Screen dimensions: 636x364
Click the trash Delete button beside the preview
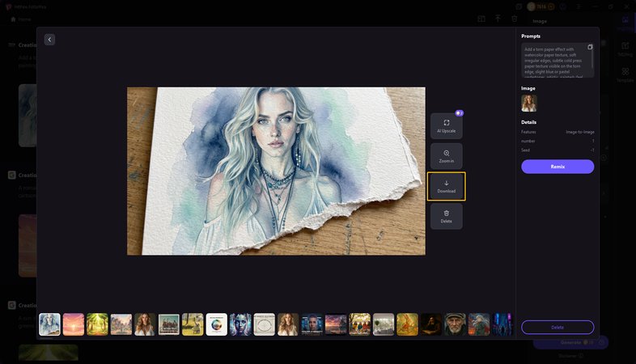coord(446,217)
